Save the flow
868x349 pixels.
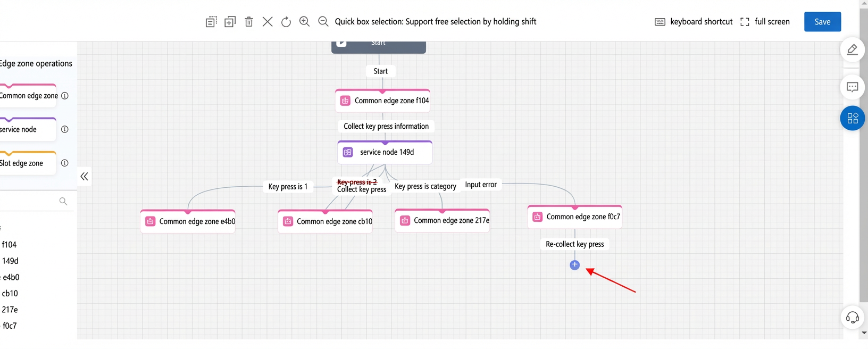(822, 22)
